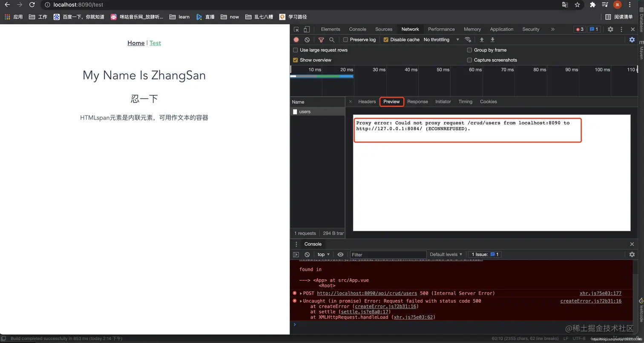Viewport: 644px width, 343px height.
Task: Reload the localhost:8090/test page
Action: tap(32, 5)
